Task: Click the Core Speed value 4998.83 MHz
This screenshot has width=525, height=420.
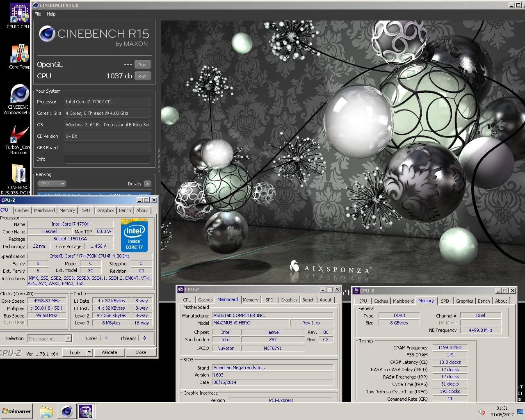Action: click(47, 301)
